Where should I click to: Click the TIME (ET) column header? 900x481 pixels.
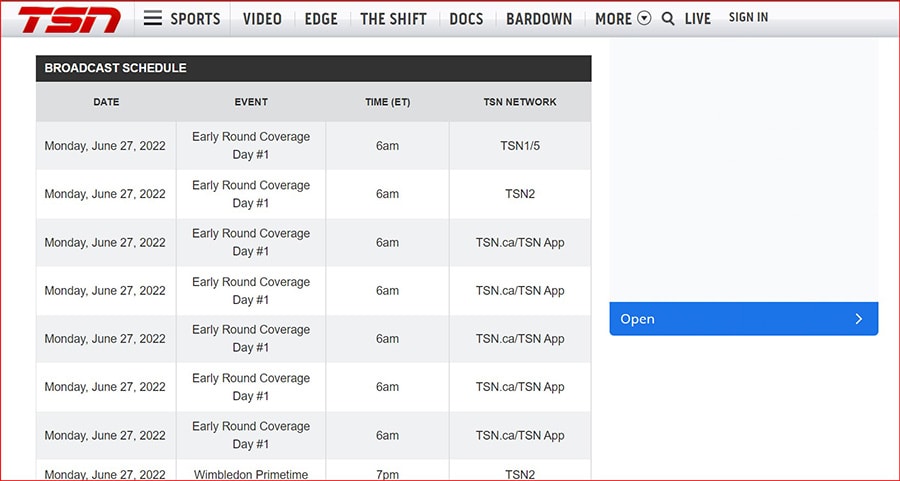point(387,102)
